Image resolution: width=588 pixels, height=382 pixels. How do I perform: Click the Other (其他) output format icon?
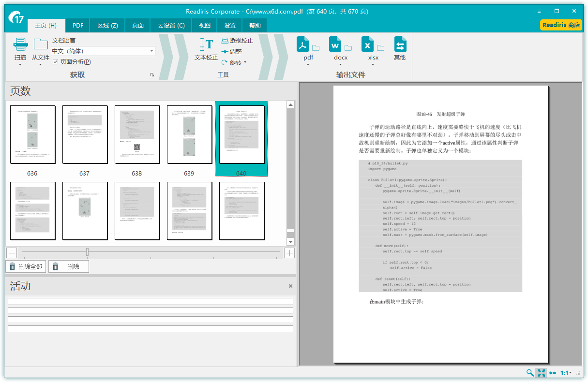tap(400, 45)
